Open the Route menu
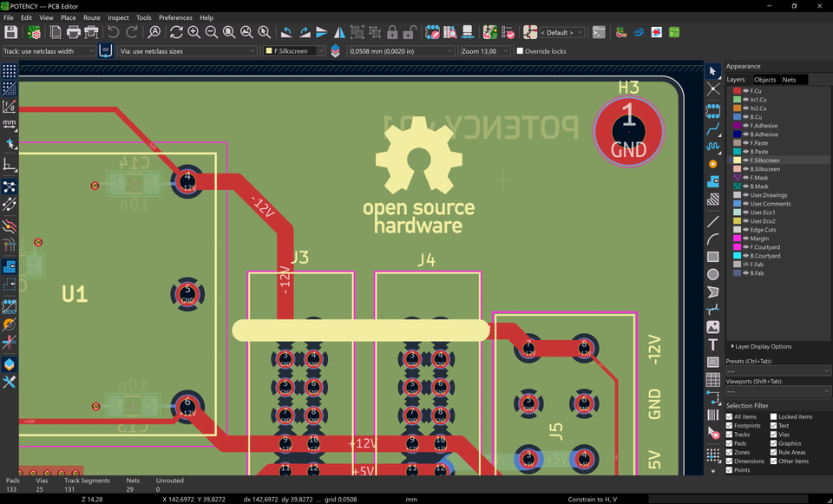833x504 pixels. (92, 17)
